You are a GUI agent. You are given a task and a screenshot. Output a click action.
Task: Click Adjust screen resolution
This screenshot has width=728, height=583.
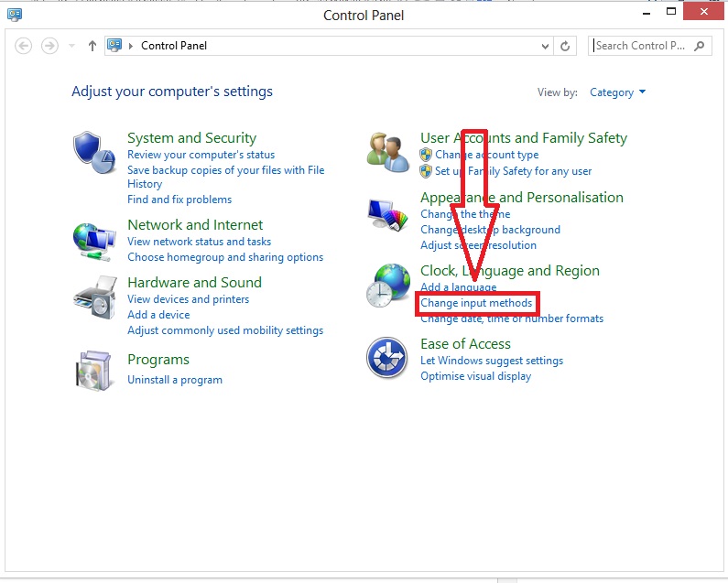coord(478,245)
